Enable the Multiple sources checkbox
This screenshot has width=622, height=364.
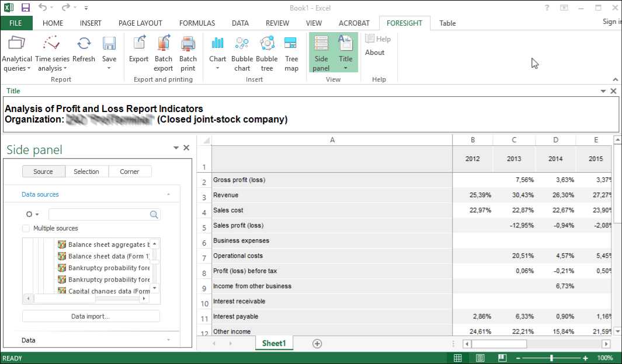pos(26,229)
